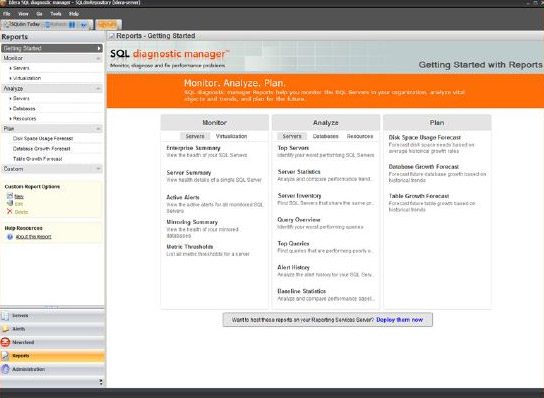The width and height of the screenshot is (544, 398).
Task: Open the File menu
Action: [7, 14]
